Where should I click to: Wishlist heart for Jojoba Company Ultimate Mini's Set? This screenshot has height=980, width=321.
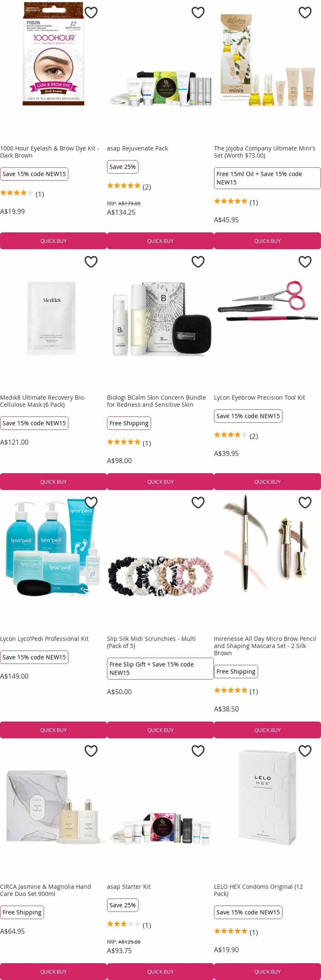tap(305, 12)
